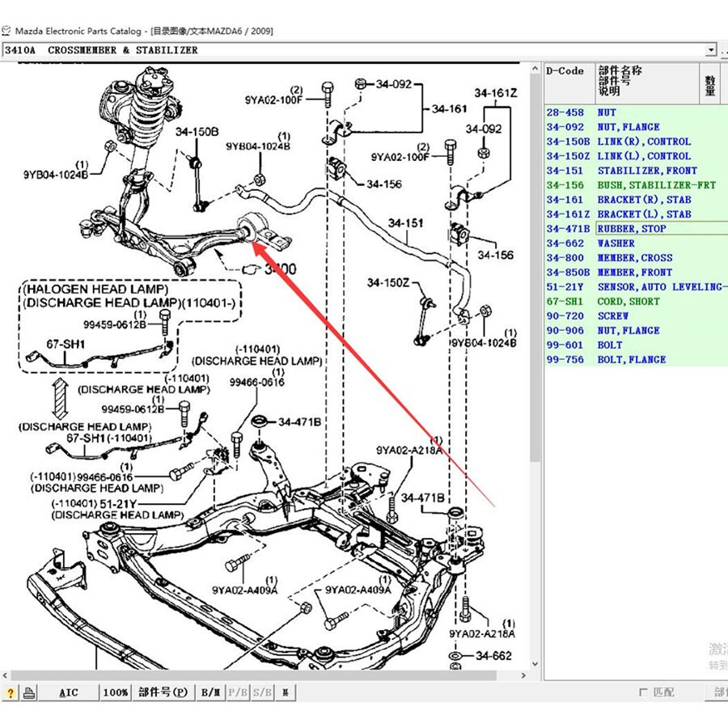728x728 pixels.
Task: Click the CROSSMEMBER & STABILIZER combo box
Action: [356, 50]
